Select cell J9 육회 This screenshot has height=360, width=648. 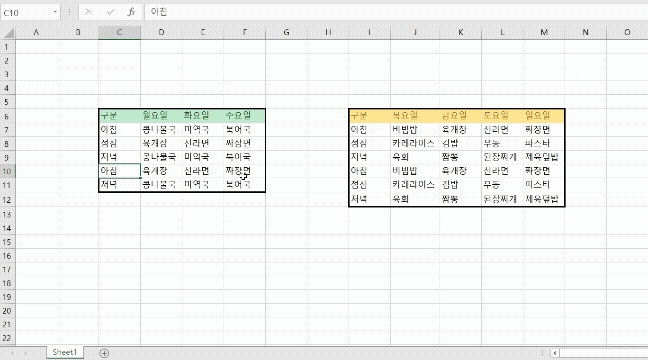point(415,157)
